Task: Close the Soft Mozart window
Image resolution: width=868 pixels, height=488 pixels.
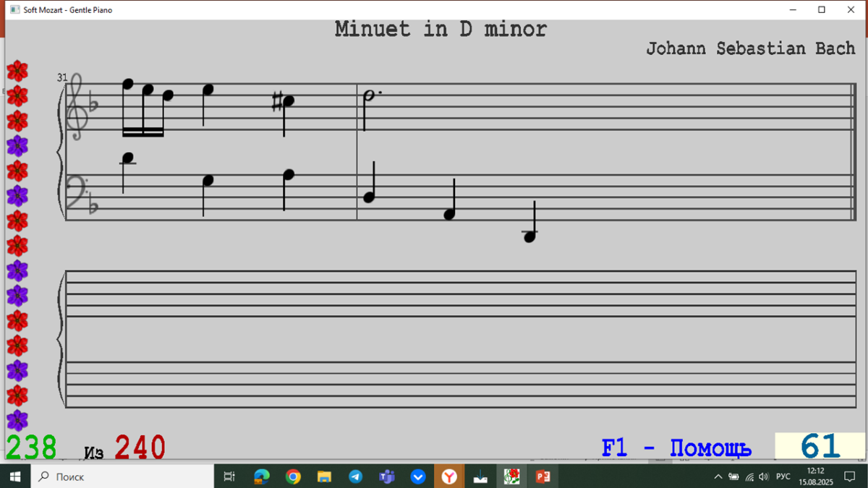Action: point(851,10)
